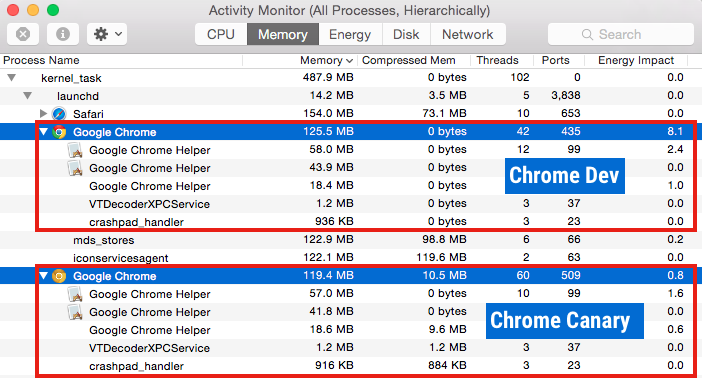
Task: Click the Chrome Dev colored logo icon
Action: coord(59,132)
